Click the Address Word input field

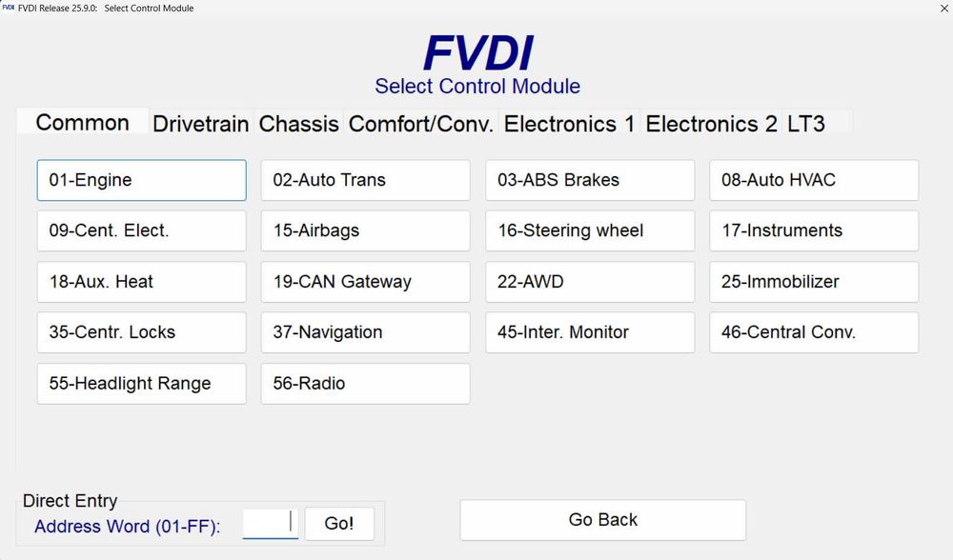pyautogui.click(x=271, y=523)
